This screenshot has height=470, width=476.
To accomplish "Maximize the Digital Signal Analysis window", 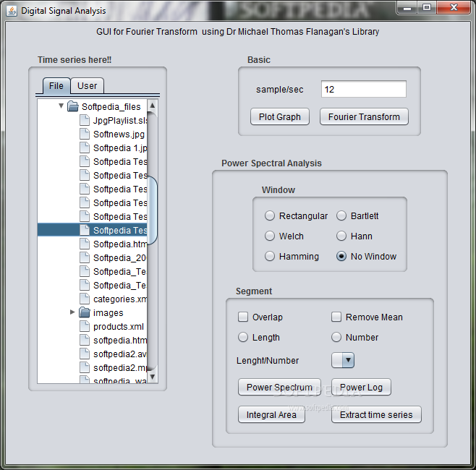I will pyautogui.click(x=427, y=7).
